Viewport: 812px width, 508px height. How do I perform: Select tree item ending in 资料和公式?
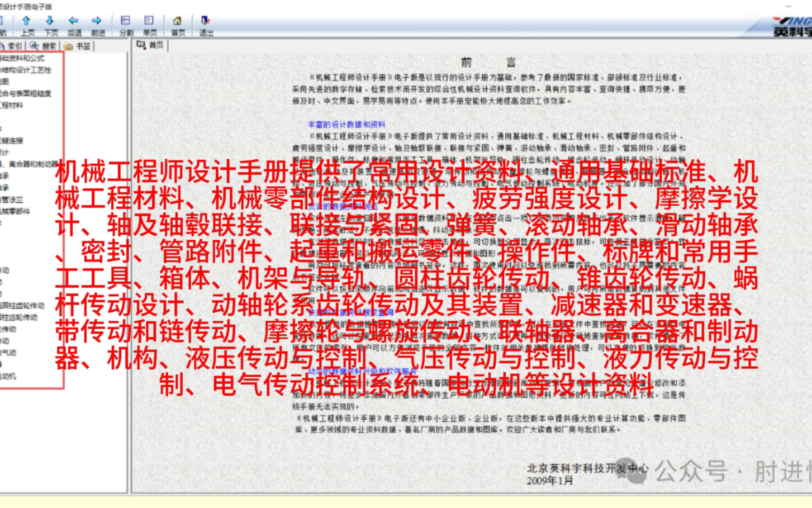click(22, 58)
